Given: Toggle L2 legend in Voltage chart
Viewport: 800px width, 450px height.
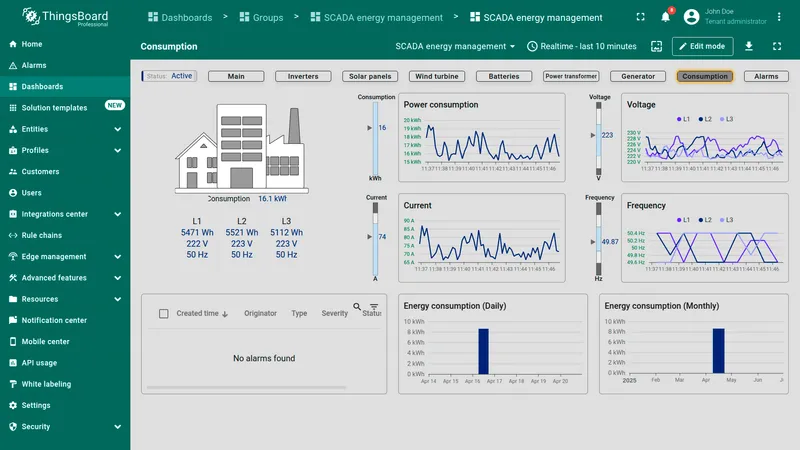Looking at the screenshot, I should pyautogui.click(x=705, y=119).
